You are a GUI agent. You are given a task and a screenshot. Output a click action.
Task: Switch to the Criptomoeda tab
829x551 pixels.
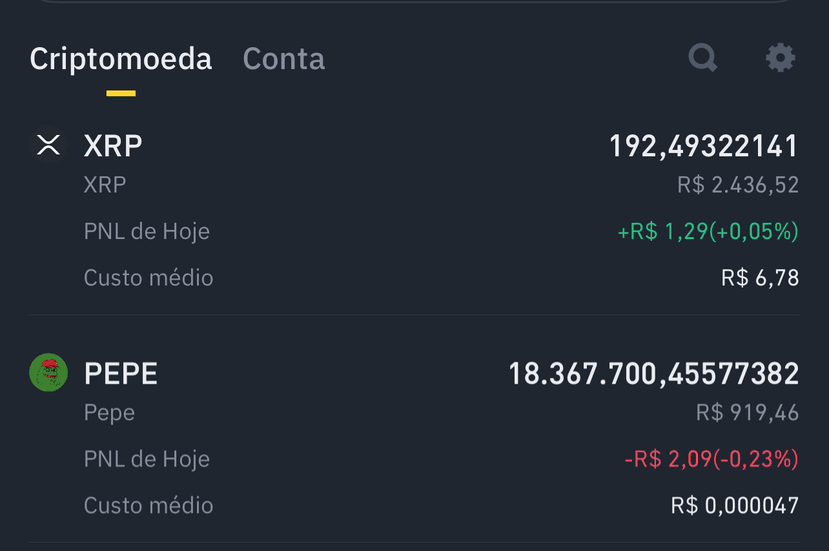tap(121, 58)
